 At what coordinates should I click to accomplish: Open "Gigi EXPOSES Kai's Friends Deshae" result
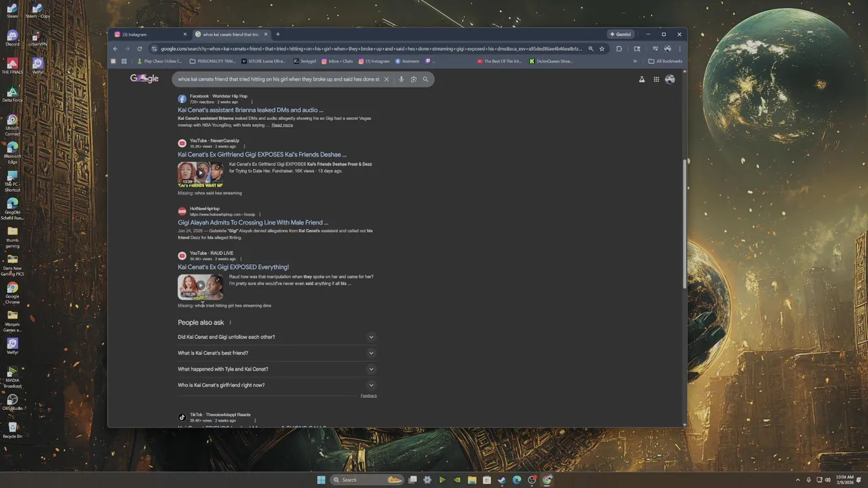pyautogui.click(x=262, y=155)
